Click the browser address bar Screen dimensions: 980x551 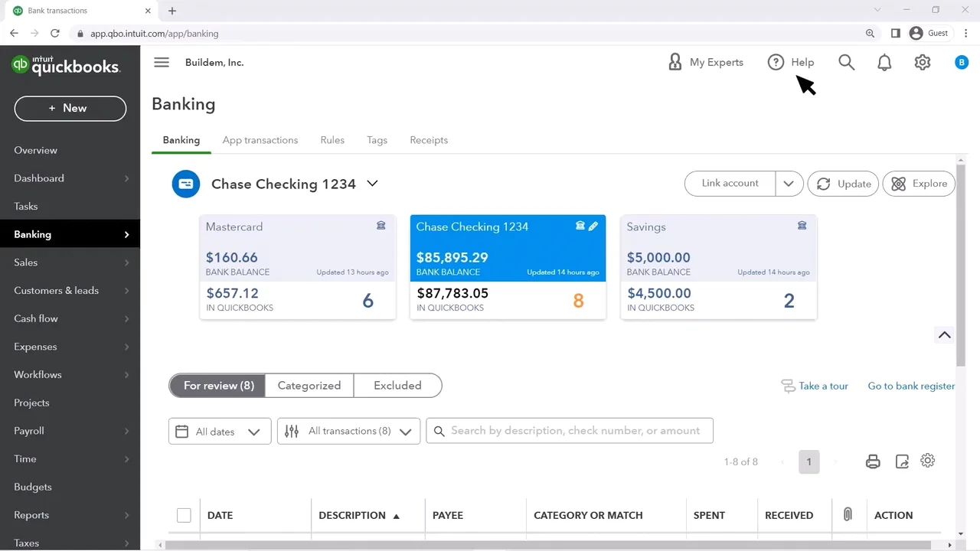coord(467,34)
